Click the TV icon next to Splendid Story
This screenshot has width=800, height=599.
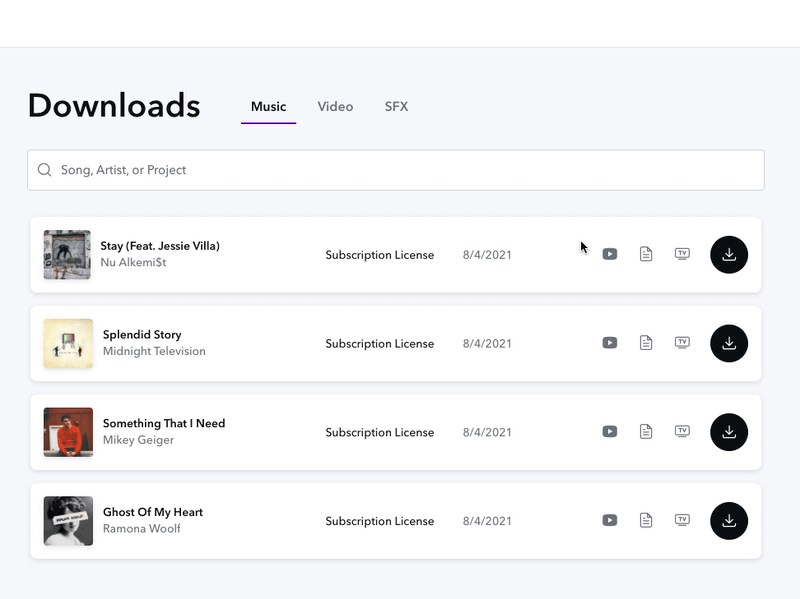[681, 343]
